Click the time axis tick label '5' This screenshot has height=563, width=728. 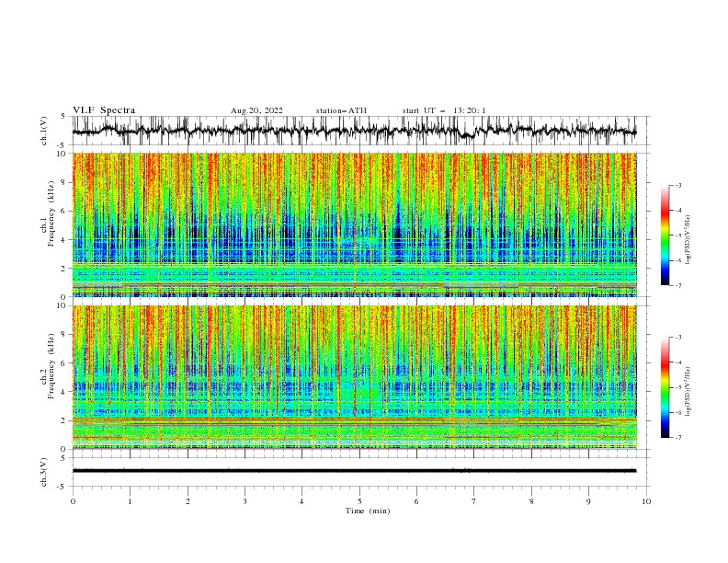coord(359,501)
